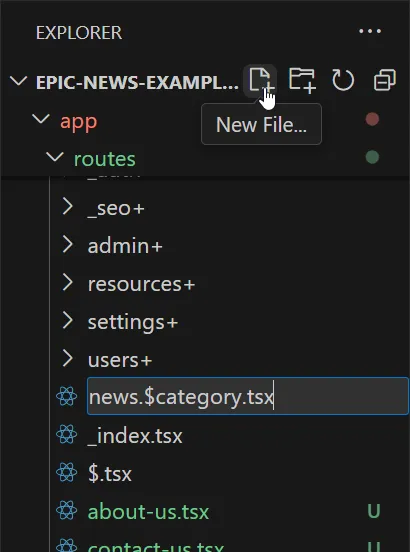Click the React icon beside $.tsx
This screenshot has width=410, height=552.
click(x=67, y=473)
